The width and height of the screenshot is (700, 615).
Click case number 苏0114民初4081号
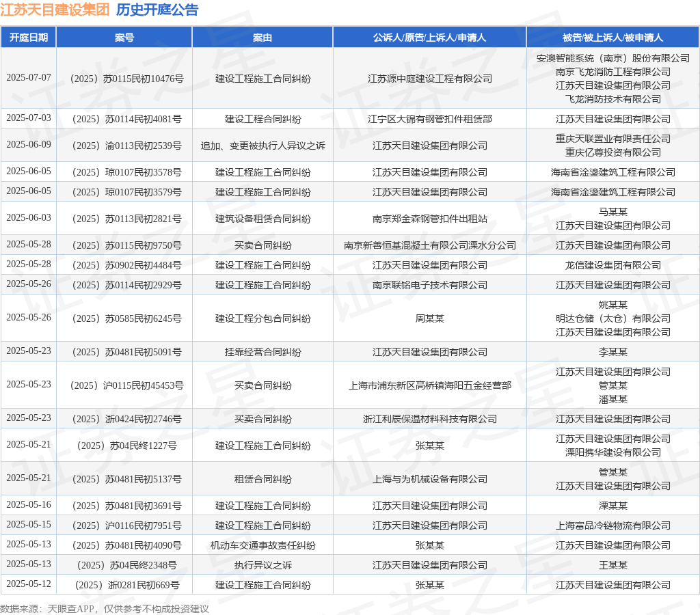(x=126, y=119)
